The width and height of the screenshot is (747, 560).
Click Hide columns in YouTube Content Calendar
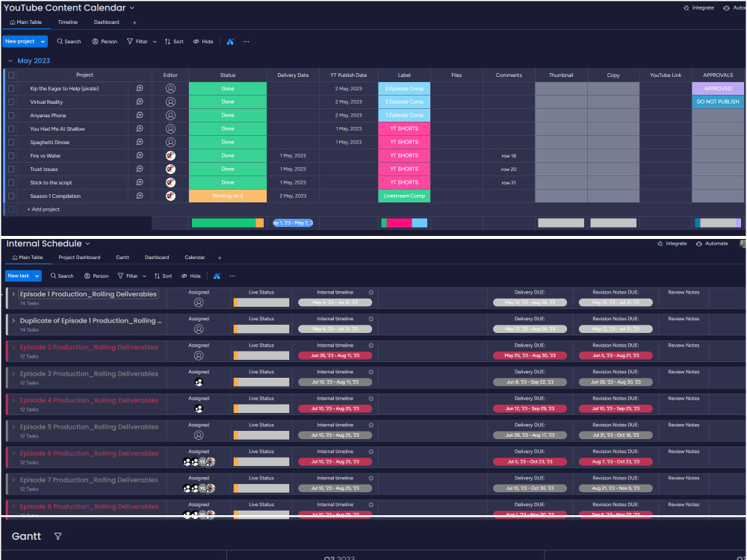203,41
